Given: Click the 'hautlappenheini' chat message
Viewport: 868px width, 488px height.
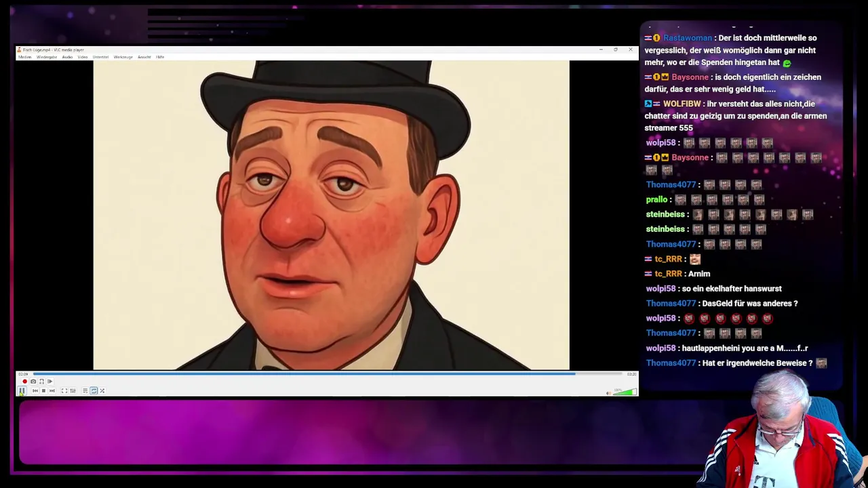Looking at the screenshot, I should [x=745, y=348].
